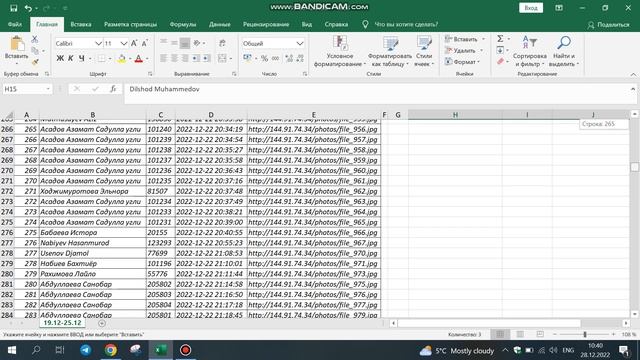Click the Clear eraser icon

point(500,62)
